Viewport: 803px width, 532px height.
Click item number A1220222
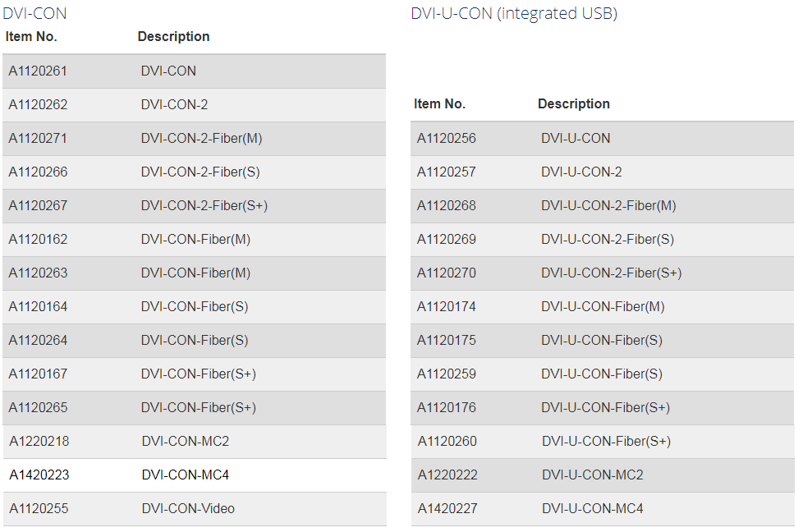(447, 475)
